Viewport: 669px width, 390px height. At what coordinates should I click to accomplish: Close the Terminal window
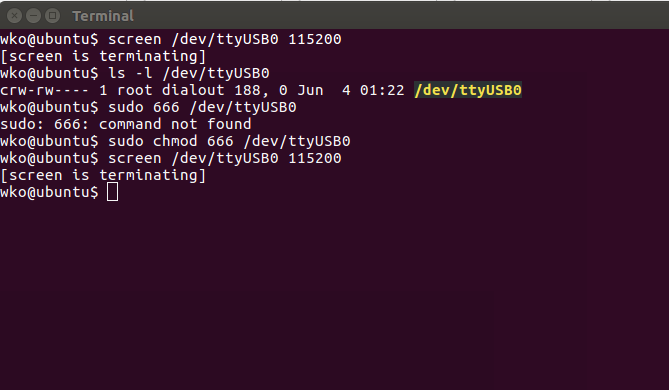coord(15,16)
